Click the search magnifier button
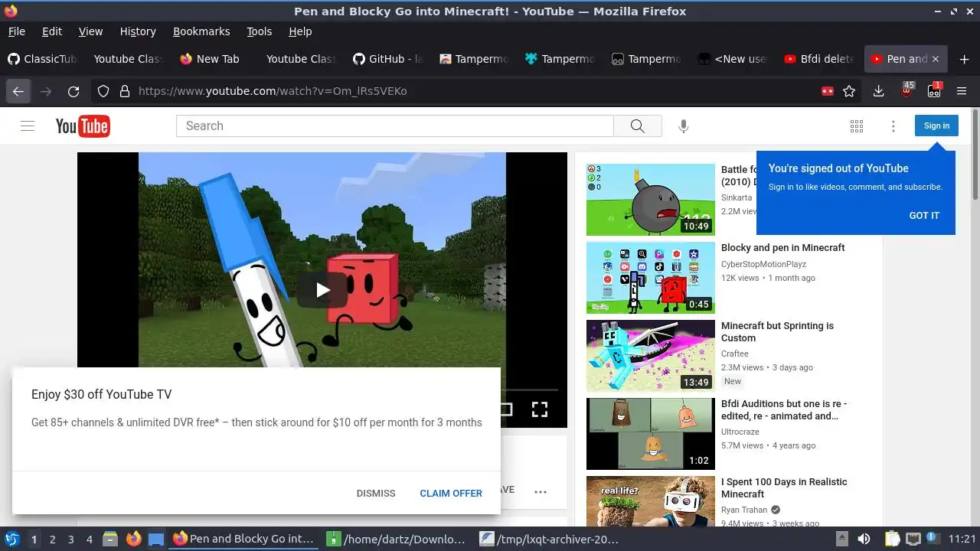This screenshot has width=980, height=551. tap(637, 126)
